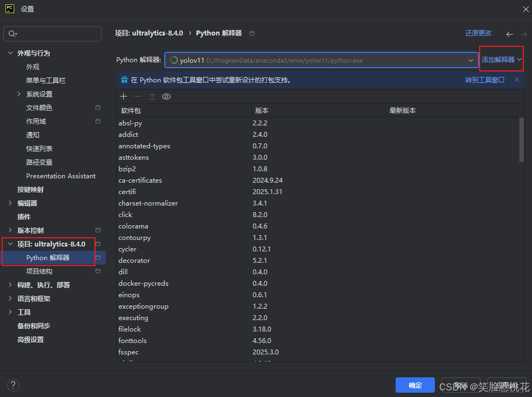Select 菜单与工具栏 settings page
532x397 pixels.
tap(46, 80)
